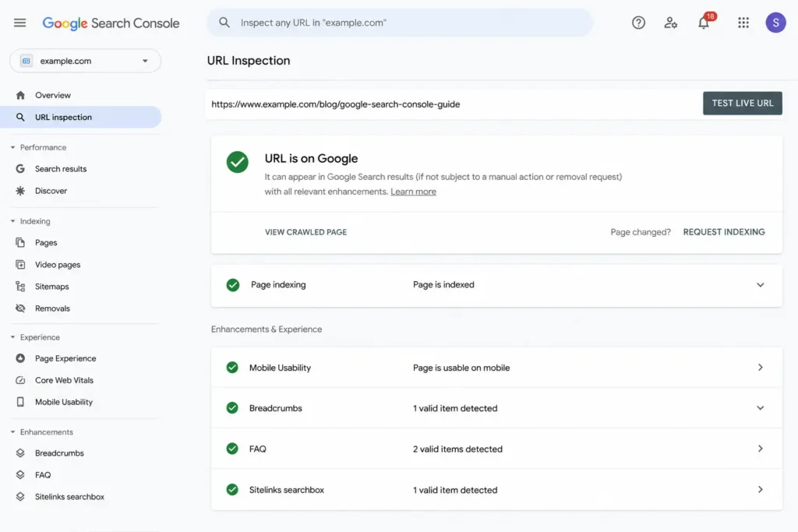Click the "URL is on Google" heading
Image resolution: width=798 pixels, height=532 pixels.
311,158
